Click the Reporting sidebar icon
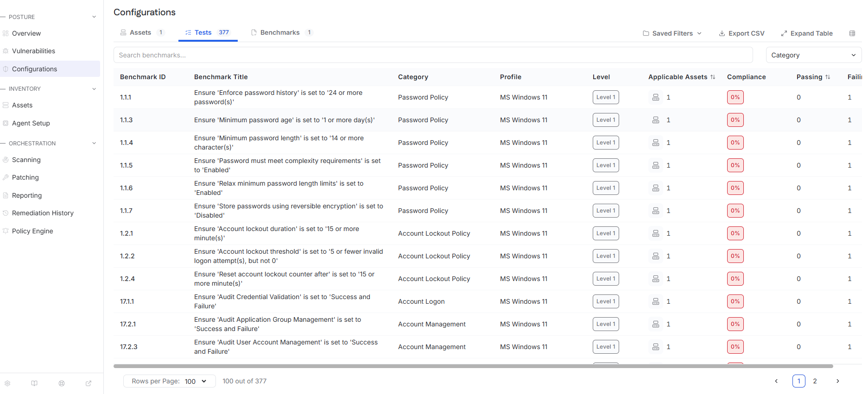Image resolution: width=868 pixels, height=394 pixels. tap(6, 195)
